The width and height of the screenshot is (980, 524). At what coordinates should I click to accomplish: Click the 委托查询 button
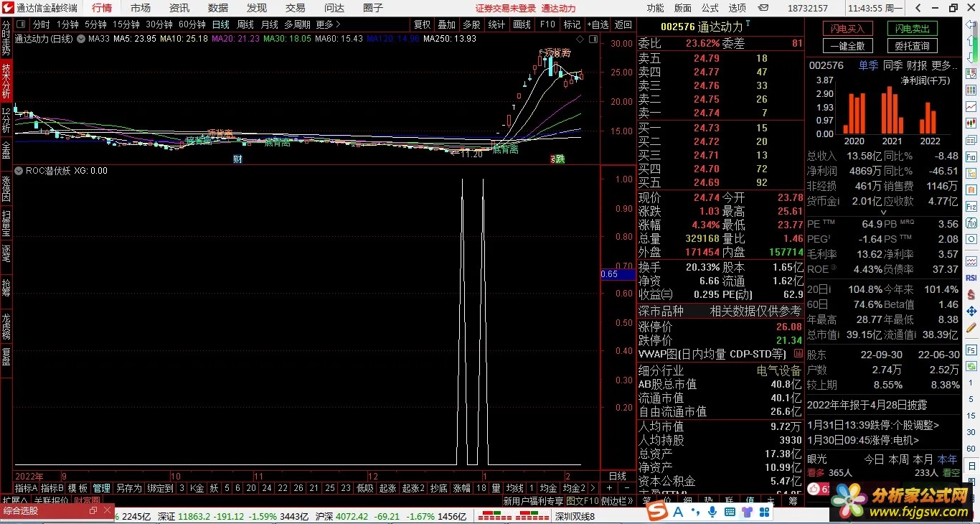912,46
